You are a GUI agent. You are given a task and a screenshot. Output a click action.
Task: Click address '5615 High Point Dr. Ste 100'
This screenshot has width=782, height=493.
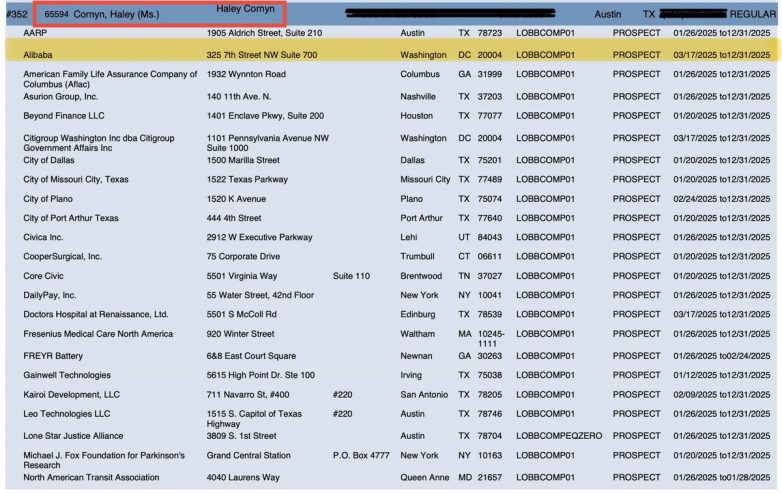pyautogui.click(x=261, y=375)
